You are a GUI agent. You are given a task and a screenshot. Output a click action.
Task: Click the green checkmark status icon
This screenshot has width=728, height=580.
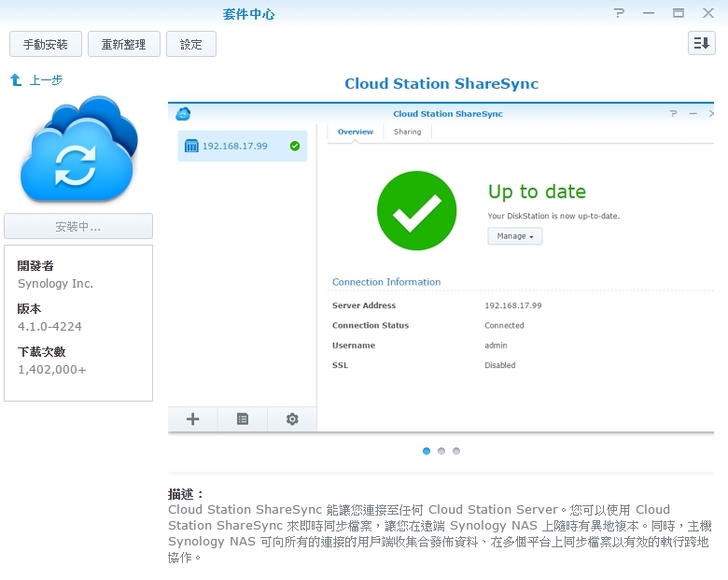(416, 210)
